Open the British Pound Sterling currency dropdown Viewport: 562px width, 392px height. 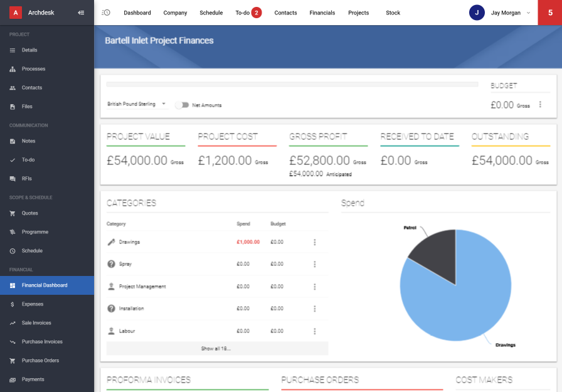[x=136, y=104]
